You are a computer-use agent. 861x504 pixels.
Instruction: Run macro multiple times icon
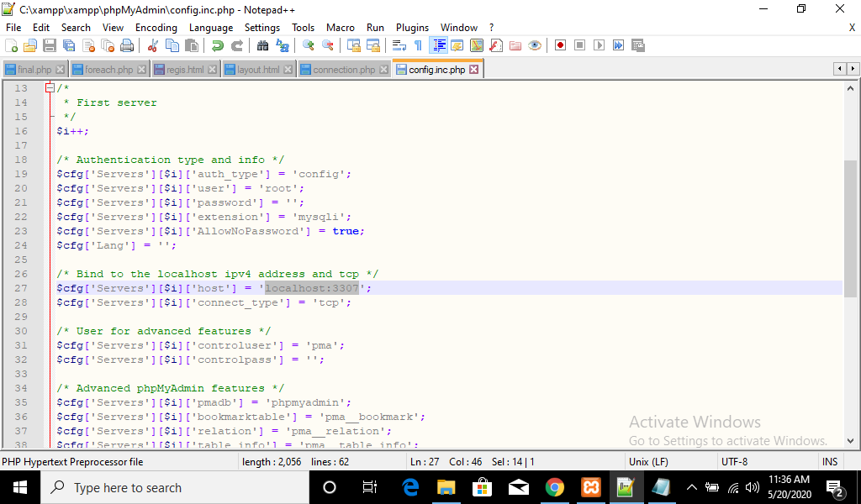pos(618,45)
